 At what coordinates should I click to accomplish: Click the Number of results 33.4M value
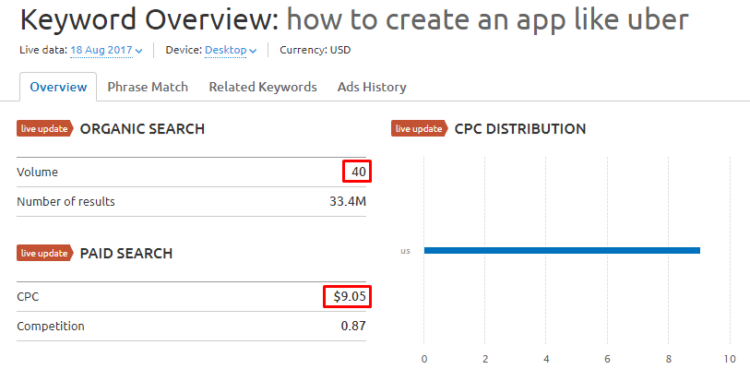[x=348, y=202]
